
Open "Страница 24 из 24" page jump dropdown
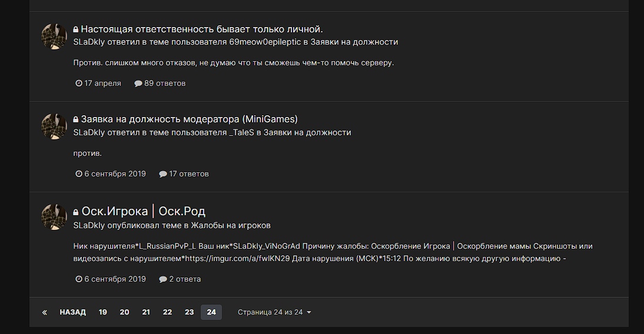(274, 312)
